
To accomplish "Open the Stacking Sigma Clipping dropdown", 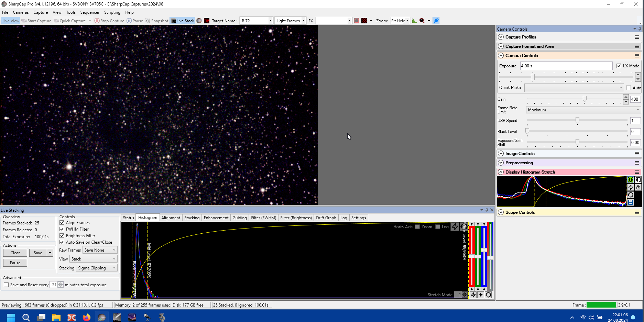I will (97, 268).
